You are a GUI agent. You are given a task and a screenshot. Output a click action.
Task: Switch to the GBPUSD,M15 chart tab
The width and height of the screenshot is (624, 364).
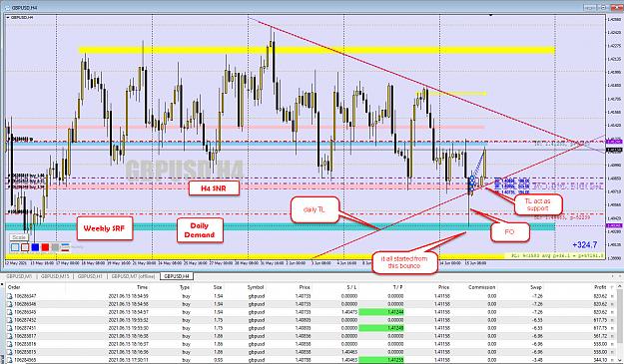[55, 276]
